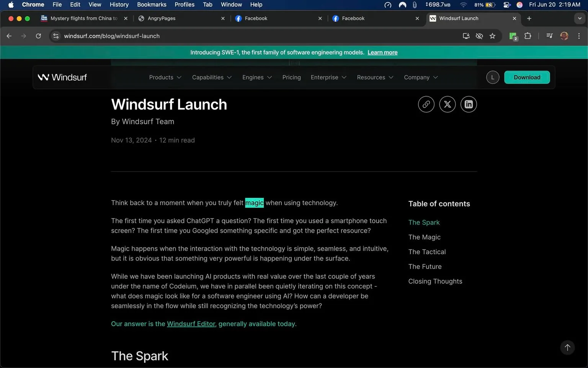588x368 pixels.
Task: Open the media controls icon in toolbar
Action: (x=549, y=36)
